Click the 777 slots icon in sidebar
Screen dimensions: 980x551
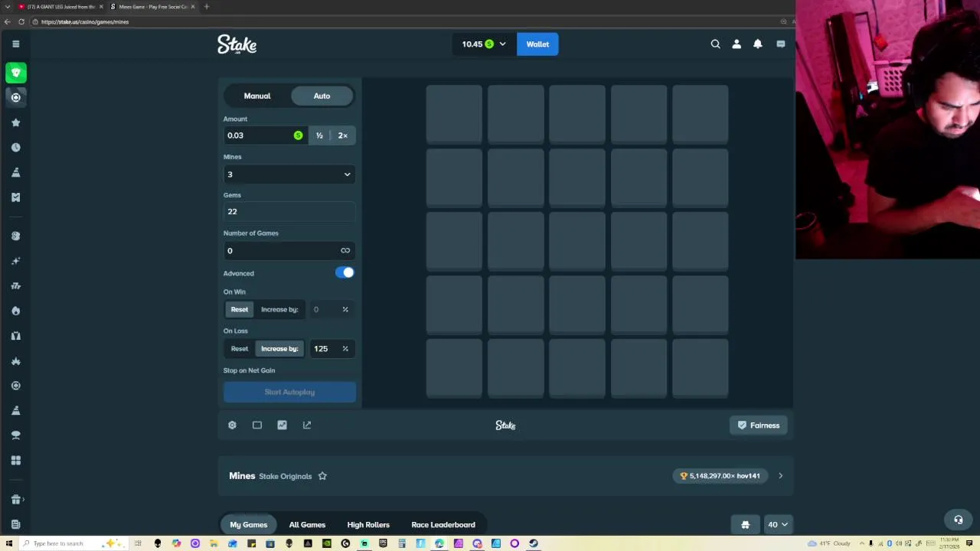pyautogui.click(x=15, y=285)
